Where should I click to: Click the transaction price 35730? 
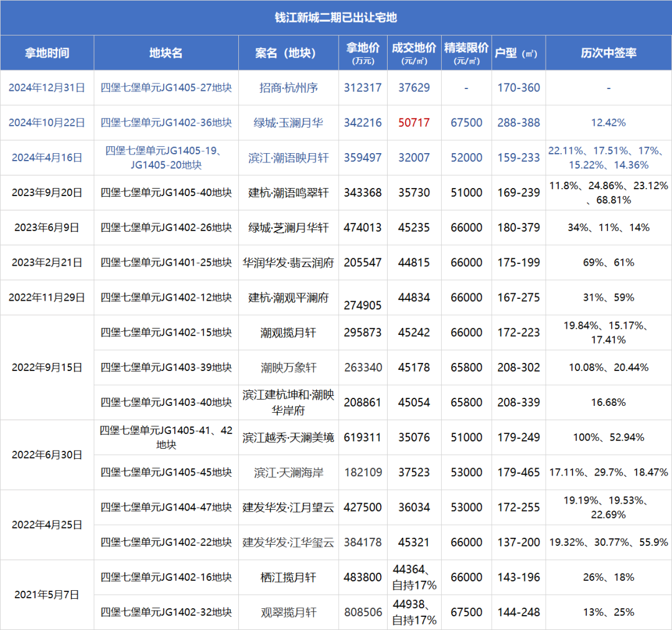coord(414,192)
